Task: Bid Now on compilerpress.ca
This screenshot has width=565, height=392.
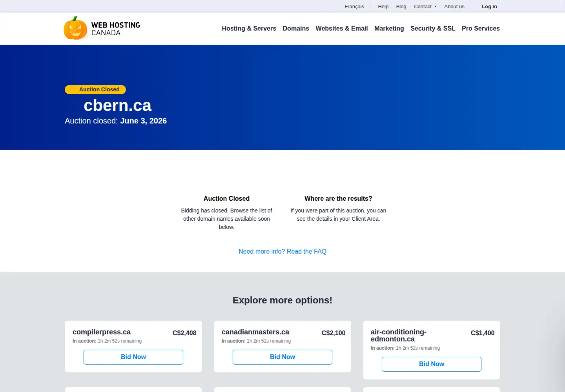Action: coord(133,357)
